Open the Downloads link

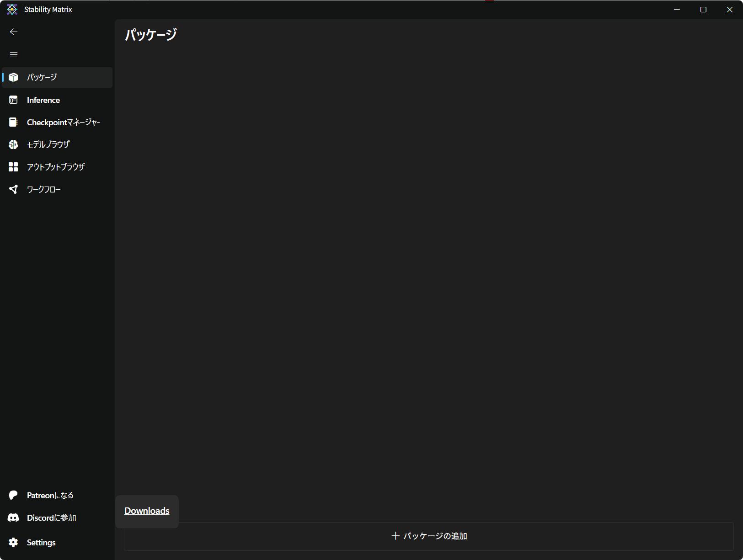click(147, 511)
